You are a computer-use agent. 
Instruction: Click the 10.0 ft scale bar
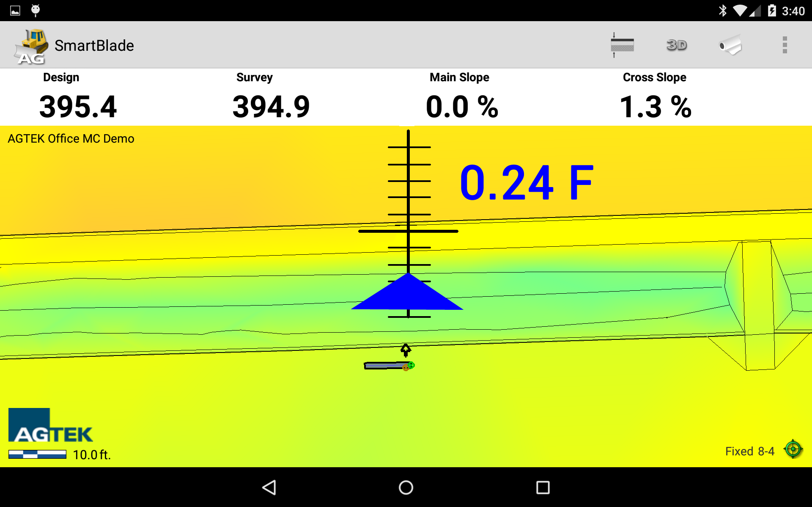coord(37,455)
